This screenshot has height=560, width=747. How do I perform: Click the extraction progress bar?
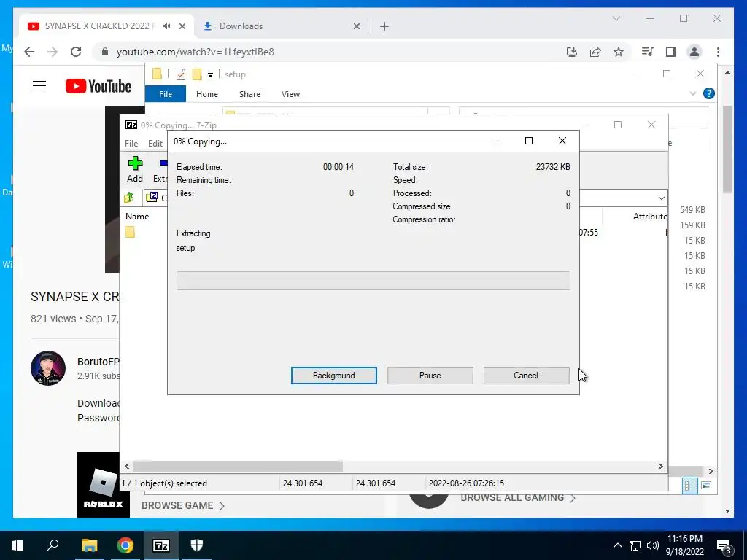(373, 281)
